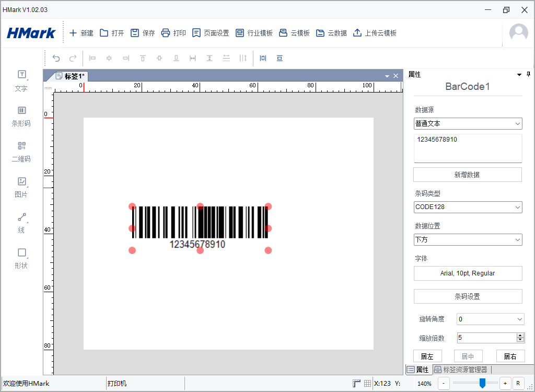Click 打印 to print the label
Screen dimensions: 535x392
pyautogui.click(x=173, y=33)
